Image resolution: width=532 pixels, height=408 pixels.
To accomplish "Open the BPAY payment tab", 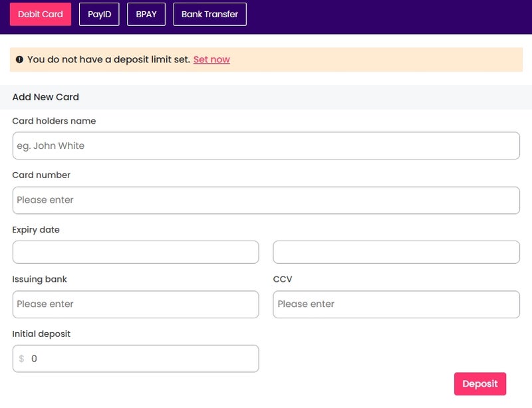I will 146,14.
